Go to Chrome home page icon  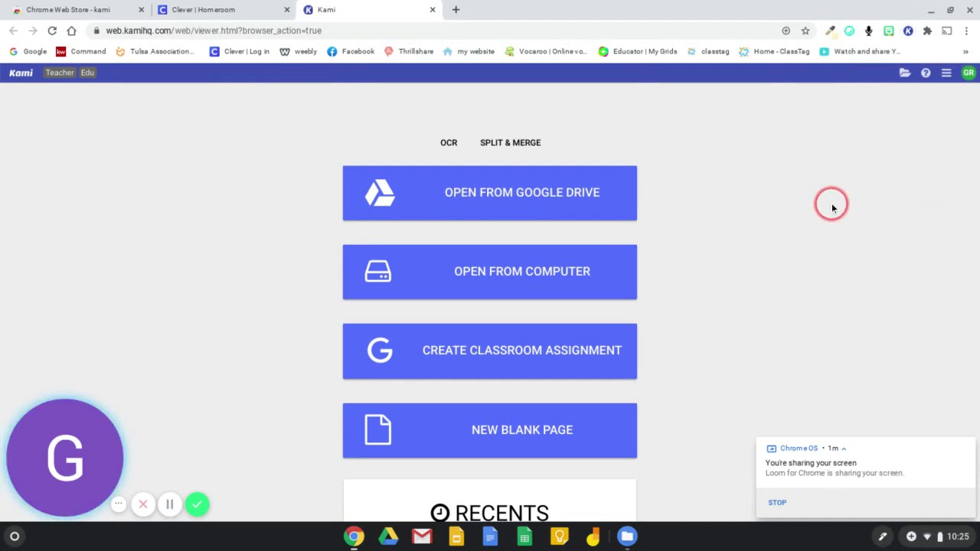(x=72, y=31)
